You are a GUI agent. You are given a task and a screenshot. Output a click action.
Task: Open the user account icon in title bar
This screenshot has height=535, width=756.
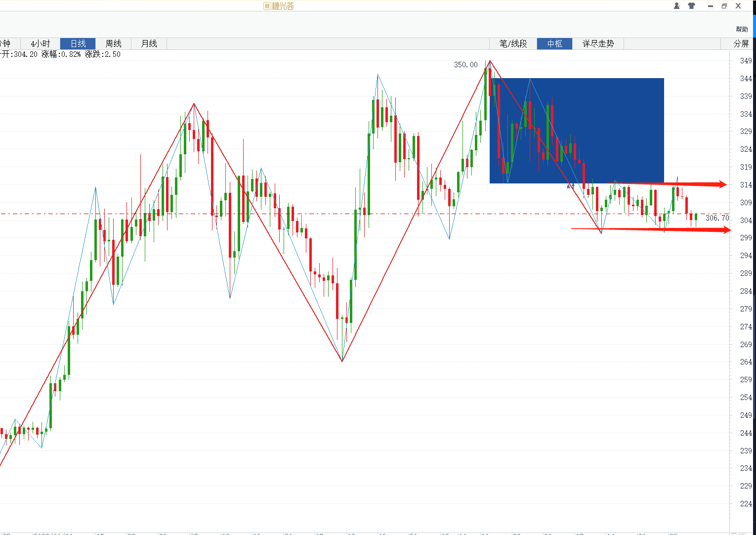(677, 6)
